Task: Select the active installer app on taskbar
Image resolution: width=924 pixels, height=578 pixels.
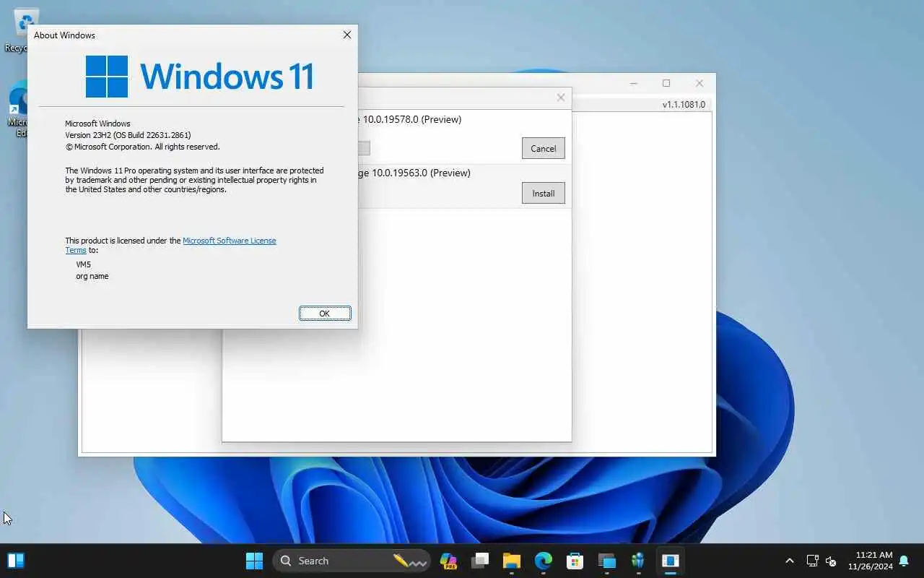Action: click(x=670, y=561)
